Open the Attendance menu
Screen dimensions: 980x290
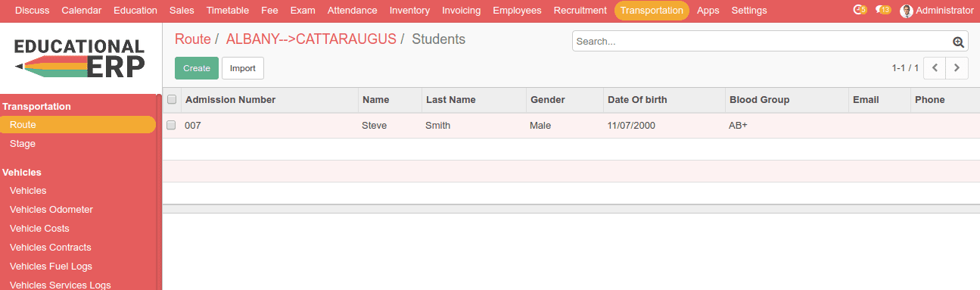pos(352,11)
